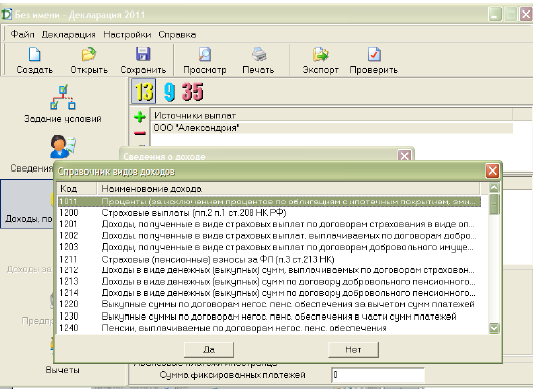Open a file with the Открыть icon
The image size is (533, 389).
click(89, 54)
